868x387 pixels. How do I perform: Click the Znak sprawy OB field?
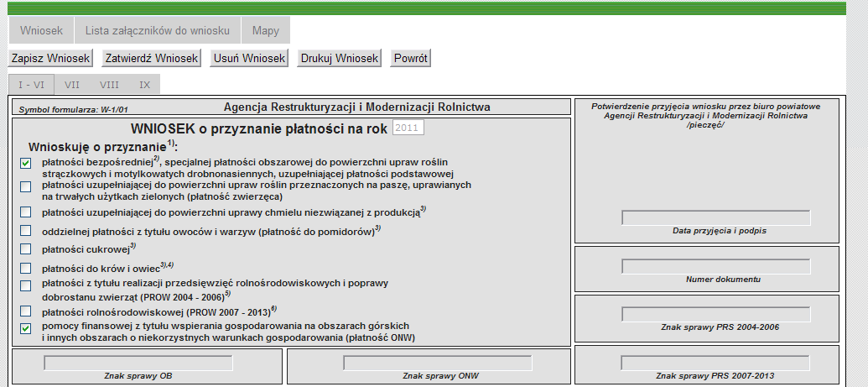pyautogui.click(x=138, y=363)
